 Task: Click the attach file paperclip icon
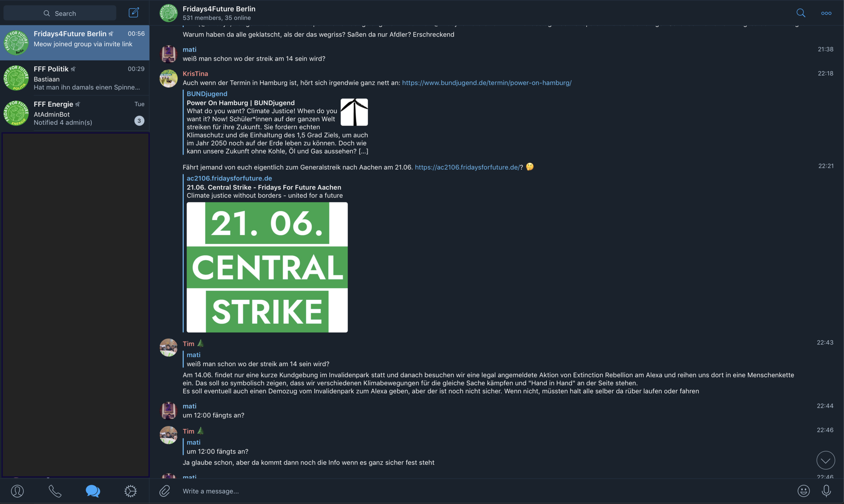pos(165,491)
